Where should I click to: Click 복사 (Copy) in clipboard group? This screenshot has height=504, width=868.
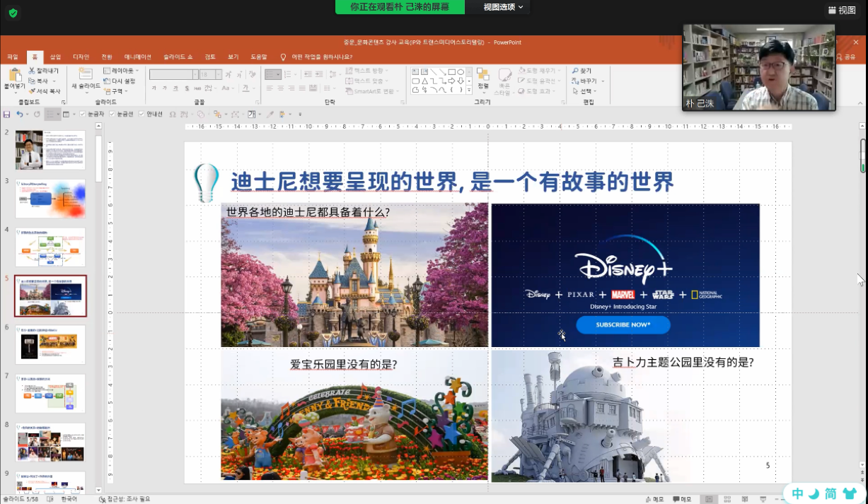pos(39,81)
